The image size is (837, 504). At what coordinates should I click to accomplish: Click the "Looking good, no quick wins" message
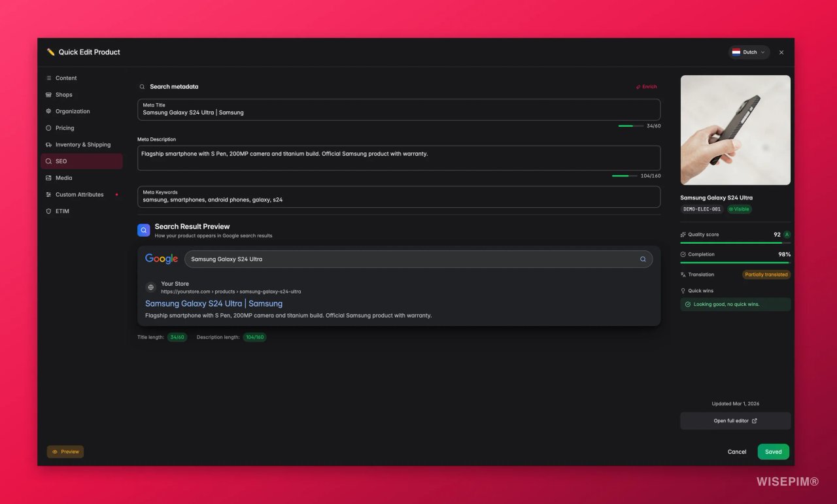736,305
